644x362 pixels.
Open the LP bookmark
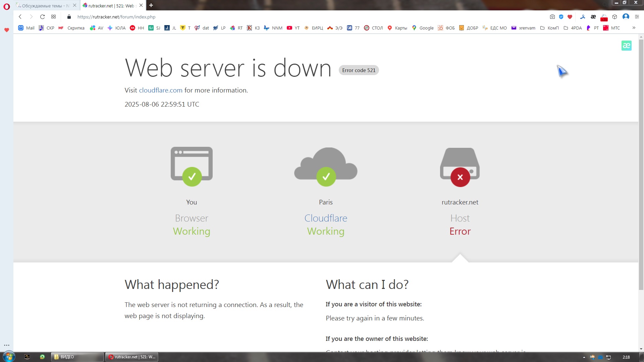click(219, 28)
